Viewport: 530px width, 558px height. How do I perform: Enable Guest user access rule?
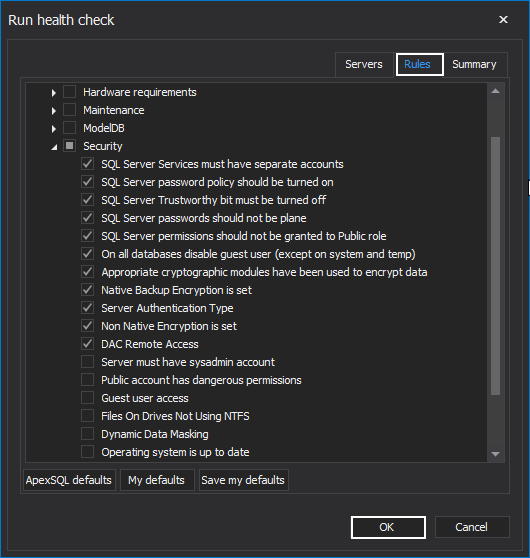[x=88, y=398]
